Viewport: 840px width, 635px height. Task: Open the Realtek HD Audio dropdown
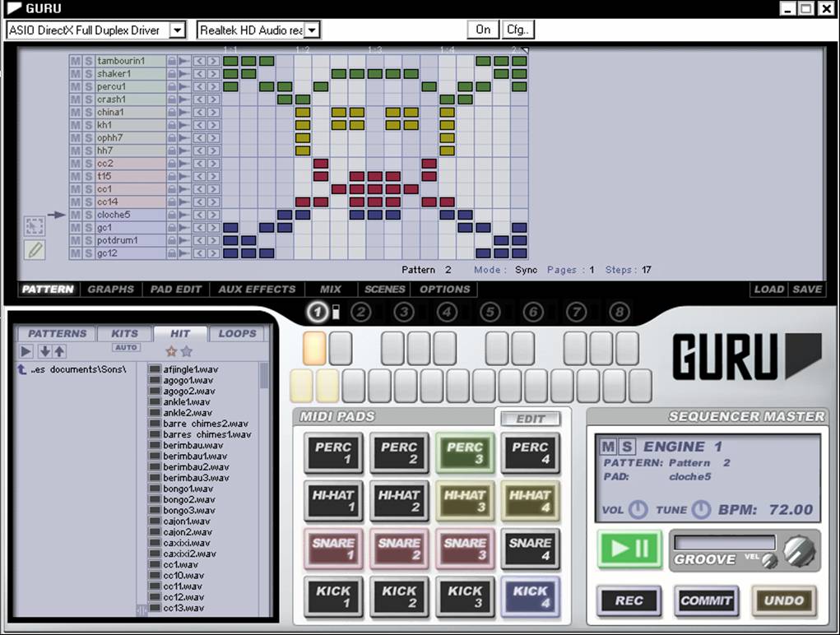[x=313, y=30]
